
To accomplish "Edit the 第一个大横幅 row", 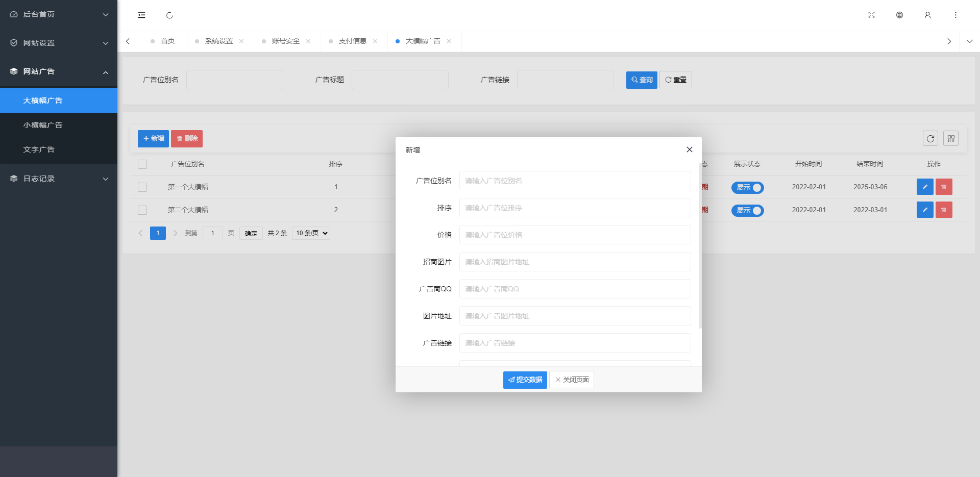I will (925, 187).
